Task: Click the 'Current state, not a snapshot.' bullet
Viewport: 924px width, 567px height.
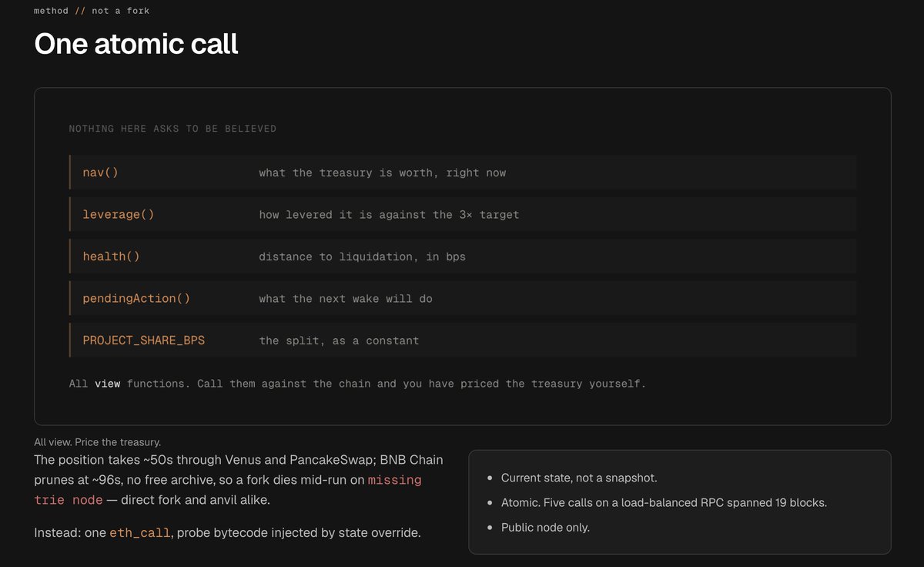Action: pos(579,478)
